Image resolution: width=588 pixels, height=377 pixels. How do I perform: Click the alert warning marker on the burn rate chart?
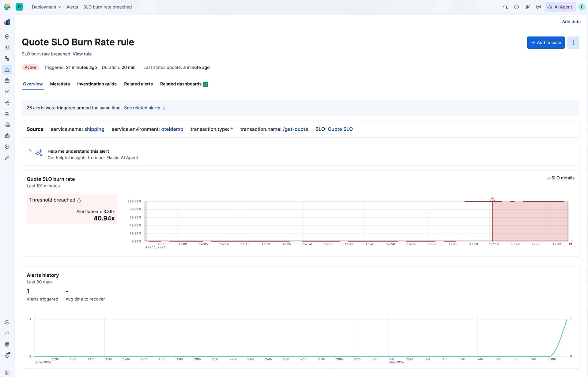(492, 199)
